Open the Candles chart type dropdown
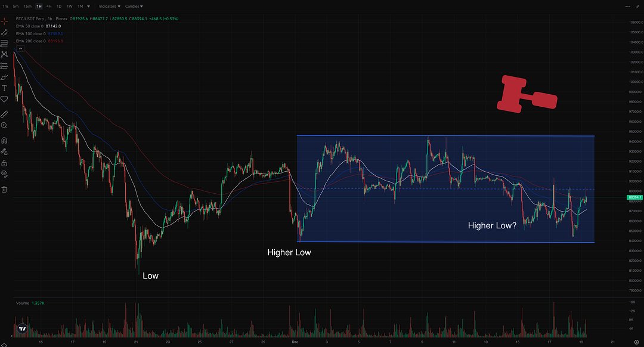 pyautogui.click(x=134, y=6)
